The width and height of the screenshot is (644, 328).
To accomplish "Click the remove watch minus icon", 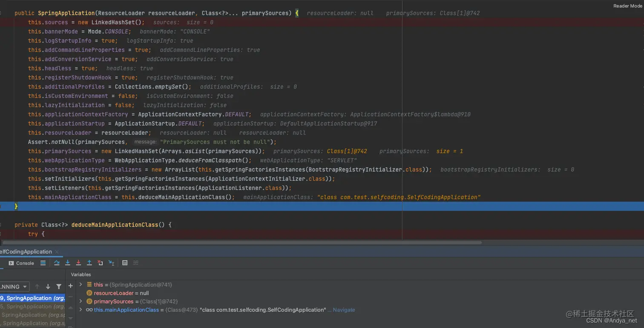I will (71, 296).
